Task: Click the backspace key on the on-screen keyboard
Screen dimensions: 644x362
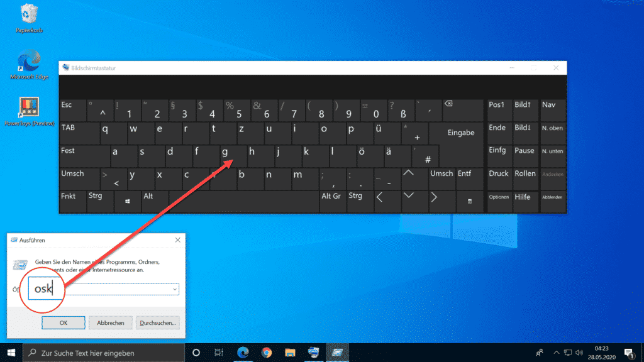Action: tap(462, 109)
